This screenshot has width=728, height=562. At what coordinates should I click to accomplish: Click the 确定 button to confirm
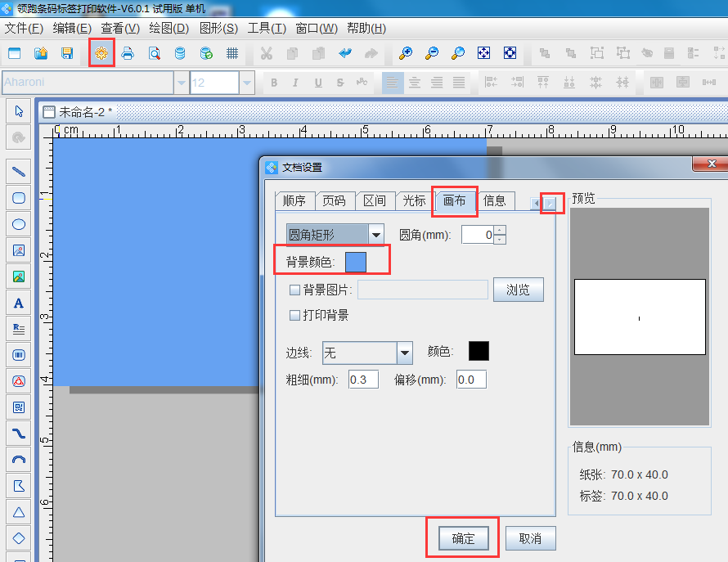(x=462, y=537)
